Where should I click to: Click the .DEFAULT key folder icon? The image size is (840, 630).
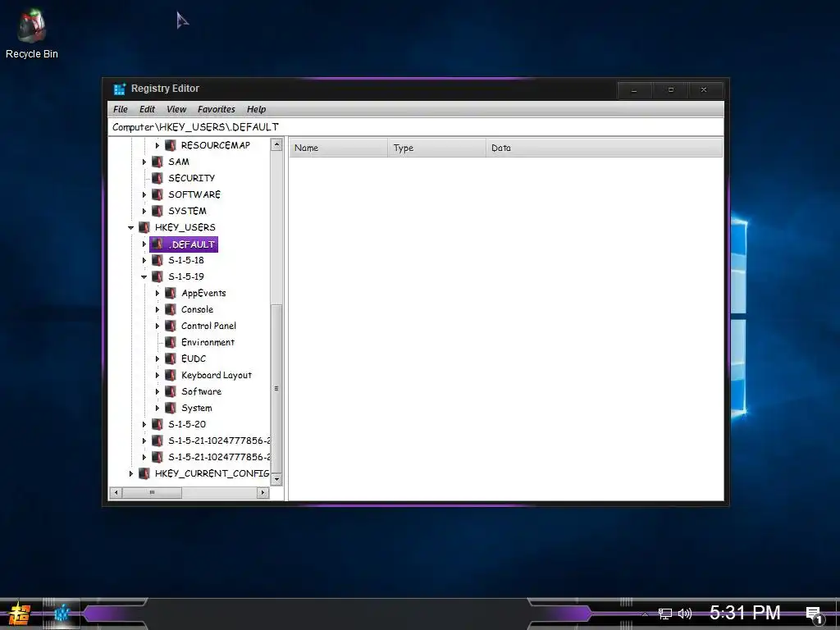coord(157,244)
